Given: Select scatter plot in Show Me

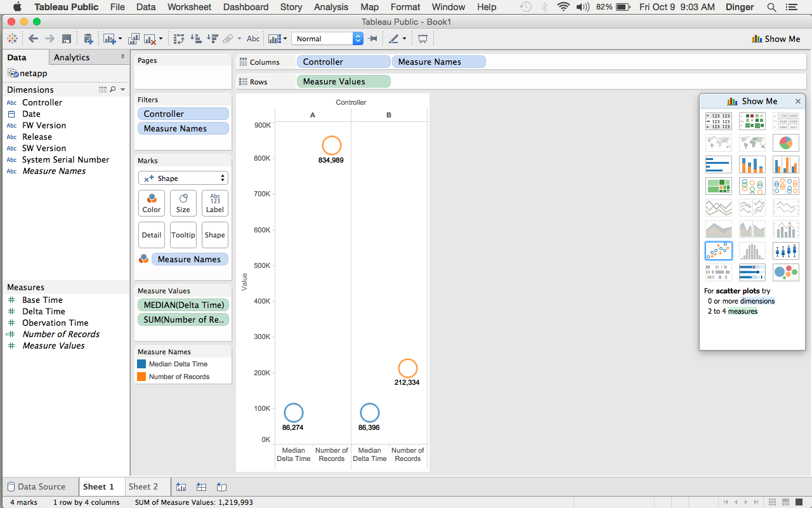Looking at the screenshot, I should (x=719, y=251).
